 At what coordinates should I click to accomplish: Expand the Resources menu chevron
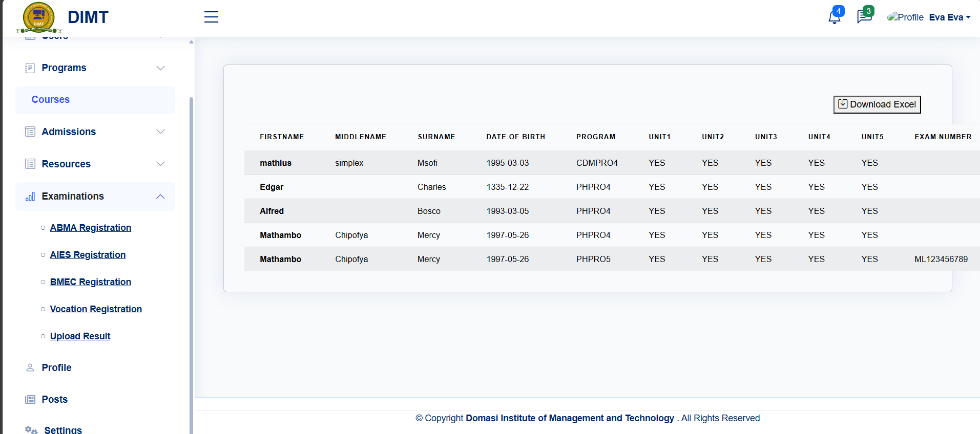pyautogui.click(x=160, y=164)
